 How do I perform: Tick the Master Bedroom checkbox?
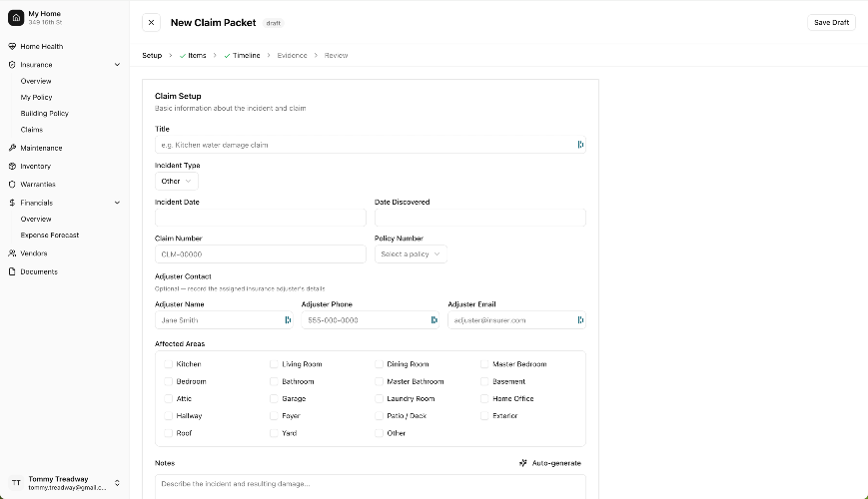(485, 364)
